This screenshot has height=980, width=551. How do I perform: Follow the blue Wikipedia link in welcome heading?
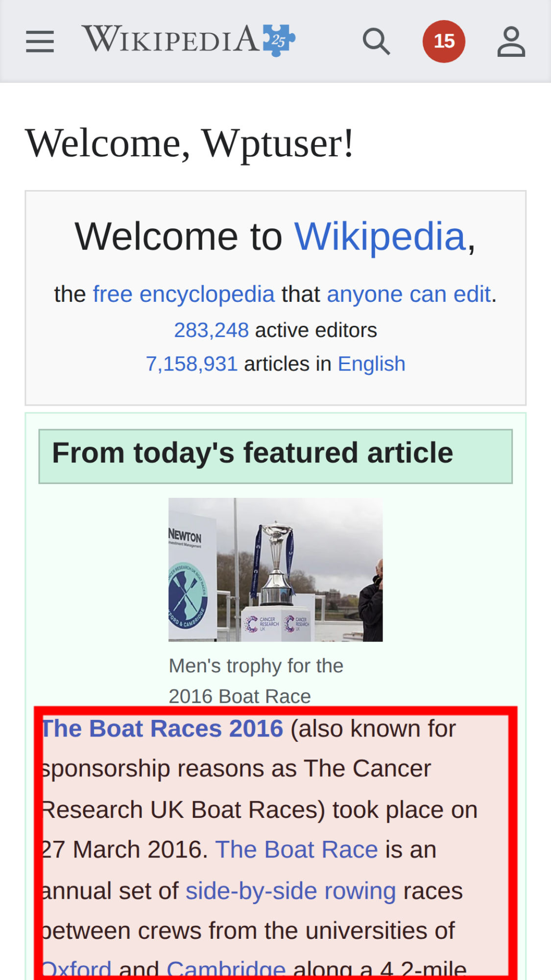pyautogui.click(x=380, y=237)
